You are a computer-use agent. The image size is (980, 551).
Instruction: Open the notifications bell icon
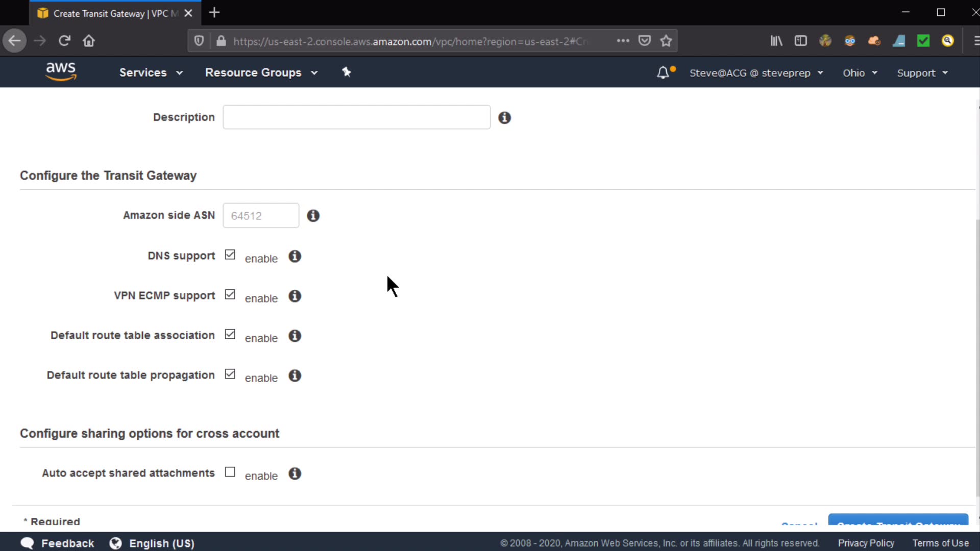click(x=663, y=73)
